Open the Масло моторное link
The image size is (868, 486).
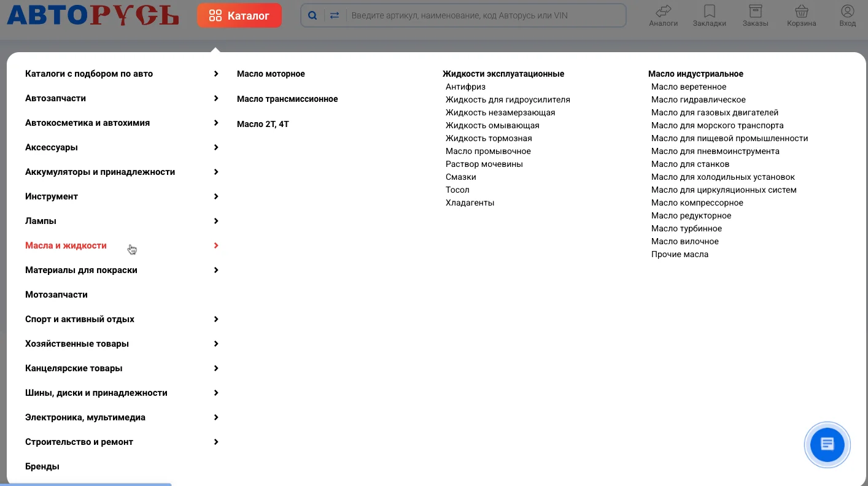coord(271,74)
